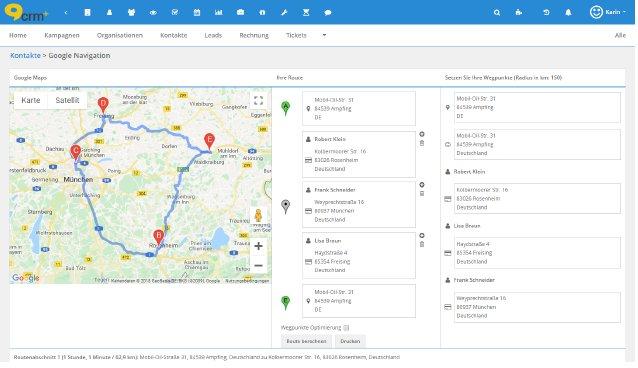Screen dimensions: 638x368
Task: Enable the Wegpunkte Optimierung checkbox
Action: coord(346,328)
